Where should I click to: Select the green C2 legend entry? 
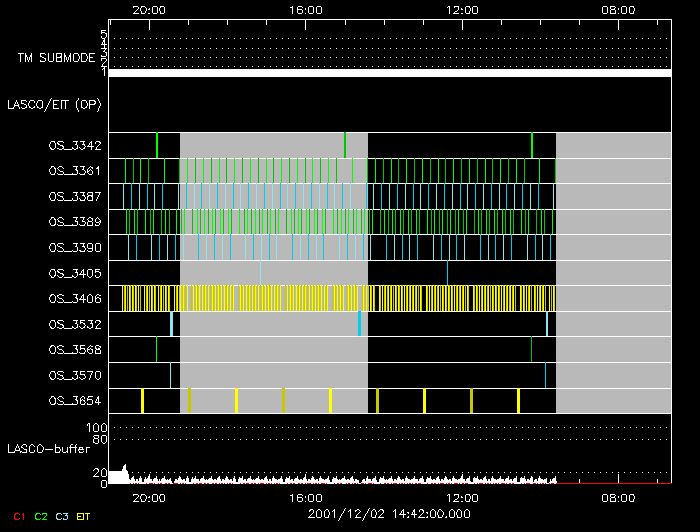click(41, 516)
